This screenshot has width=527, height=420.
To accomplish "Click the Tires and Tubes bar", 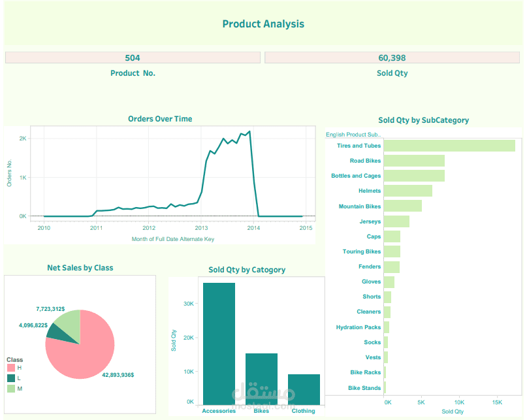I will [449, 146].
